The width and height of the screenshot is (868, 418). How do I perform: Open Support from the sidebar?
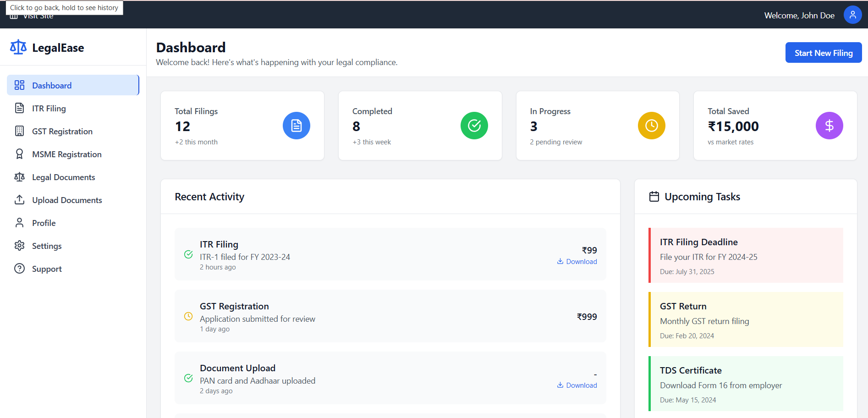point(47,269)
